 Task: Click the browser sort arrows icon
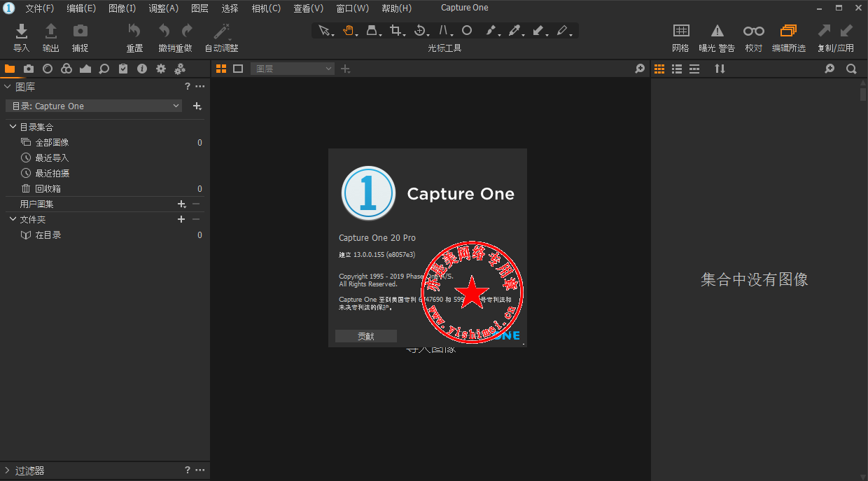(x=720, y=69)
